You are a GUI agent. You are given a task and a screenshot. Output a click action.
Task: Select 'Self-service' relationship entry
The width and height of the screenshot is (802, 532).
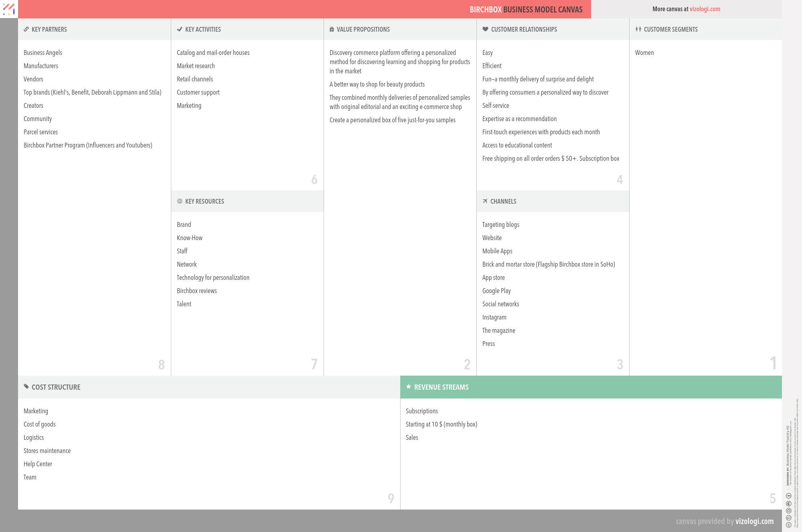pos(496,105)
